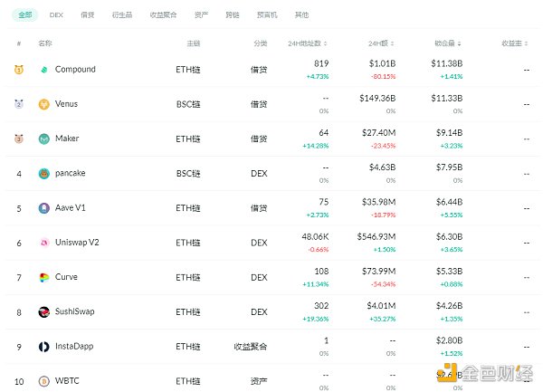Sort by 24H地址数 column arrows
The image size is (543, 392).
click(x=326, y=43)
